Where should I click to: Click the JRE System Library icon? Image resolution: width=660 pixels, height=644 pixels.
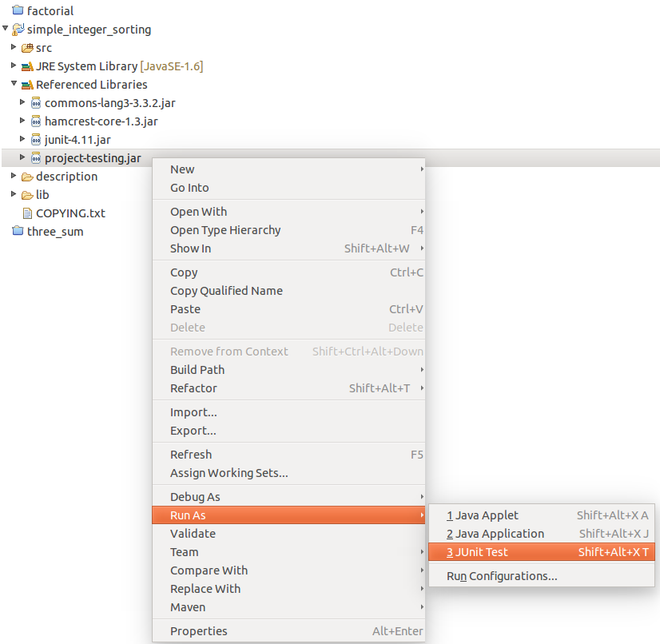point(27,66)
